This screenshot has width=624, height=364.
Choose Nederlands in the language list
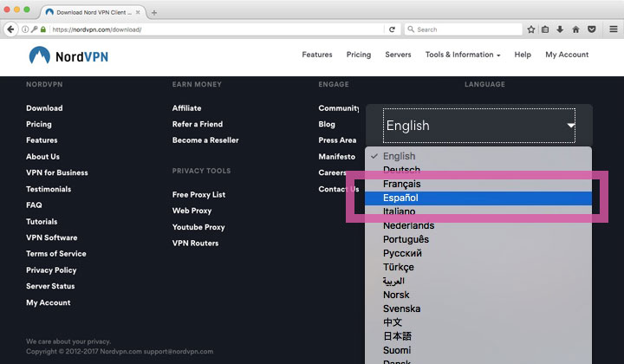click(x=478, y=225)
